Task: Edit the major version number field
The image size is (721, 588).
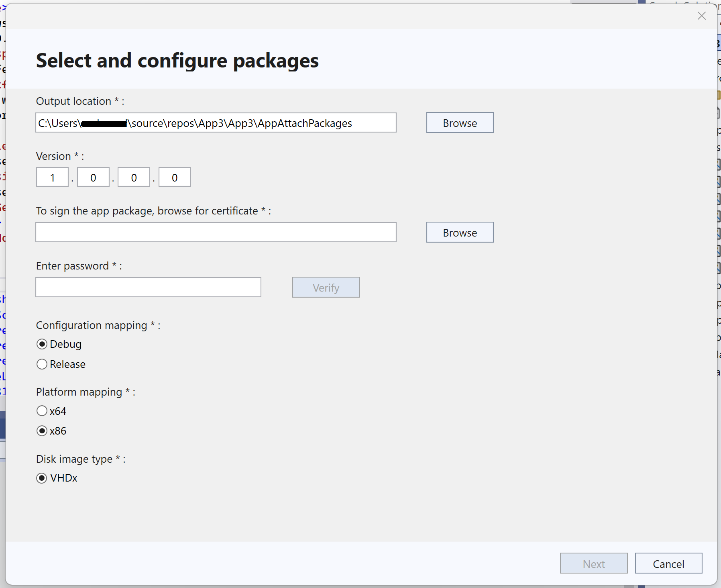Action: pos(52,177)
